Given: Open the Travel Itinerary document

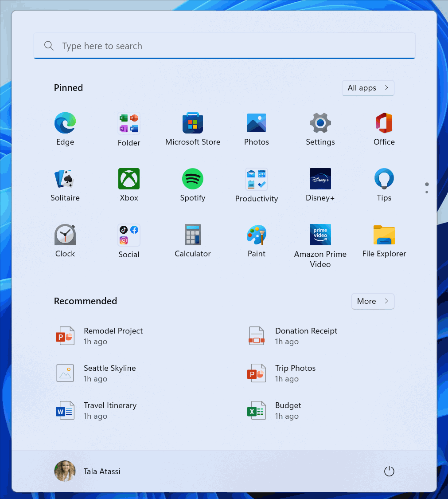Looking at the screenshot, I should click(110, 410).
